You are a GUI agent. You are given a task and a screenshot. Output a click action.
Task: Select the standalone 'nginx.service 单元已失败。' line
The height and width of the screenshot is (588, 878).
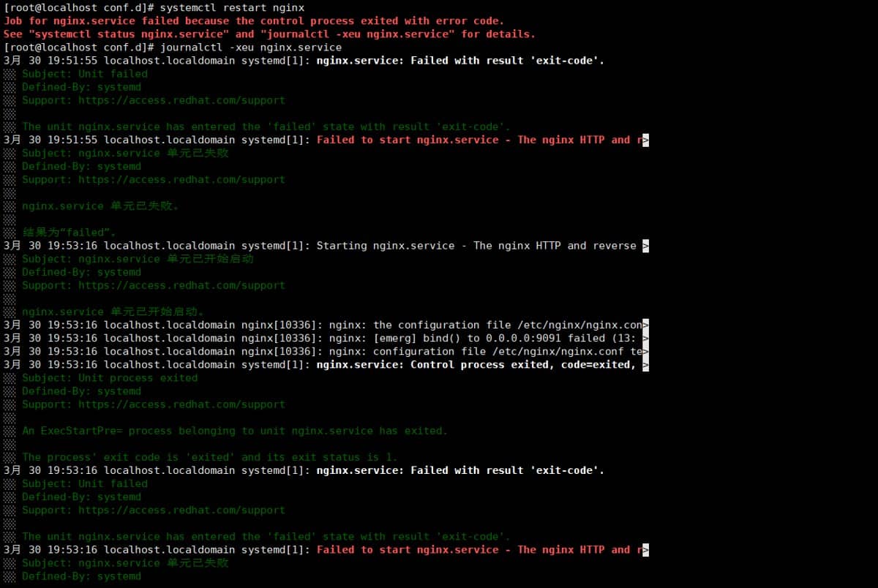tap(100, 206)
